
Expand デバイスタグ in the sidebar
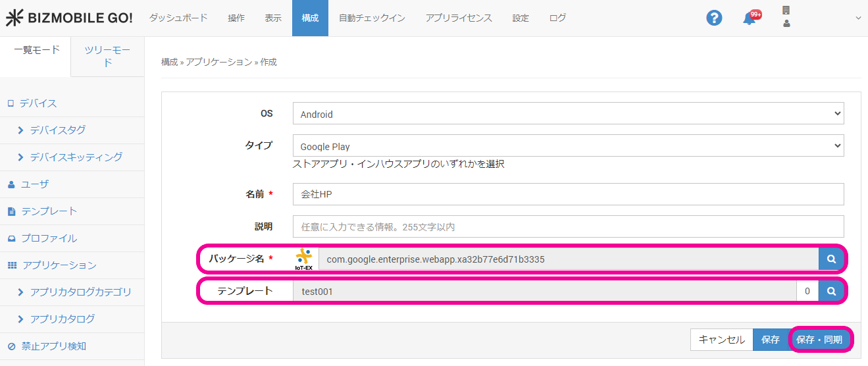57,130
